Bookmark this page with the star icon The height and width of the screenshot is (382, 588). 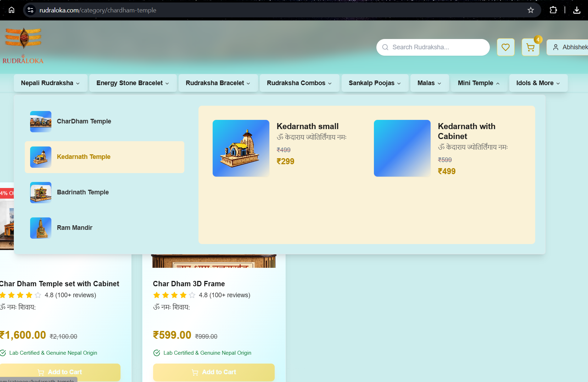pyautogui.click(x=531, y=10)
